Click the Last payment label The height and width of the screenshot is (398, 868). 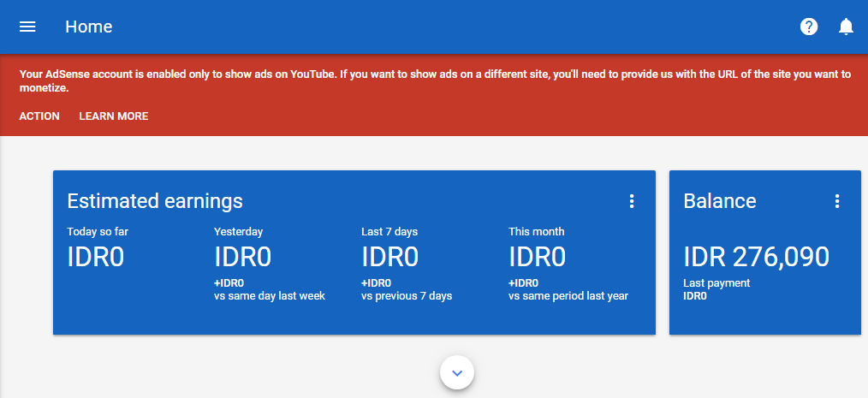coord(716,282)
